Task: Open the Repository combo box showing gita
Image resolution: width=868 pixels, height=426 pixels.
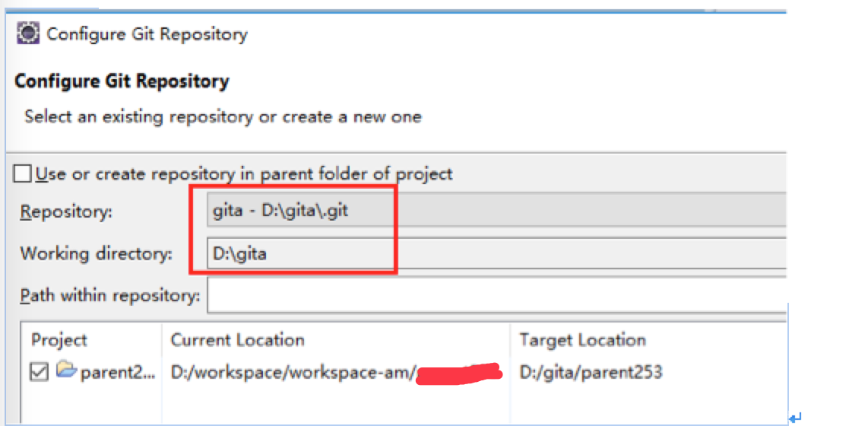Action: [x=496, y=211]
